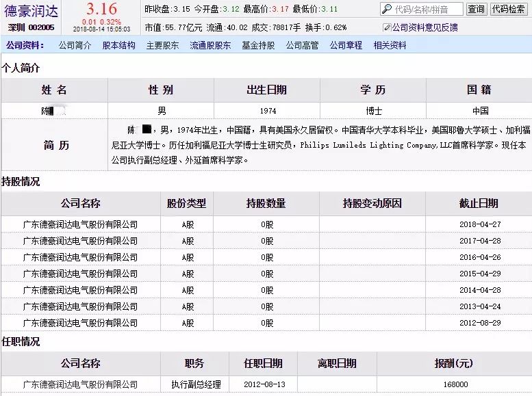
Task: Open the 公司简介 tab
Action: 75,45
